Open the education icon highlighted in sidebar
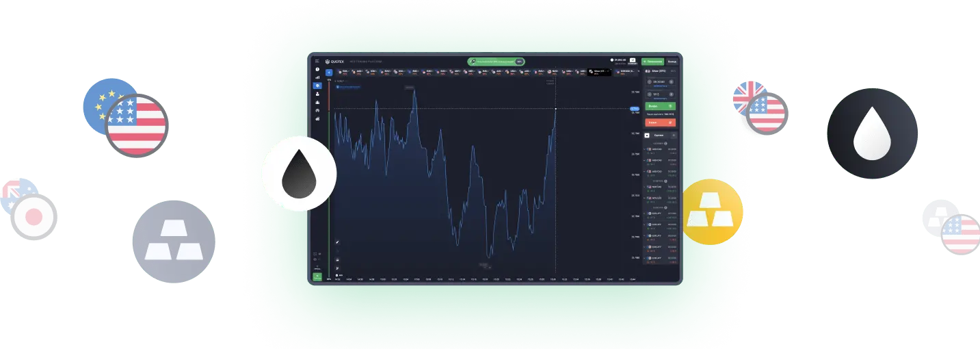 (317, 86)
